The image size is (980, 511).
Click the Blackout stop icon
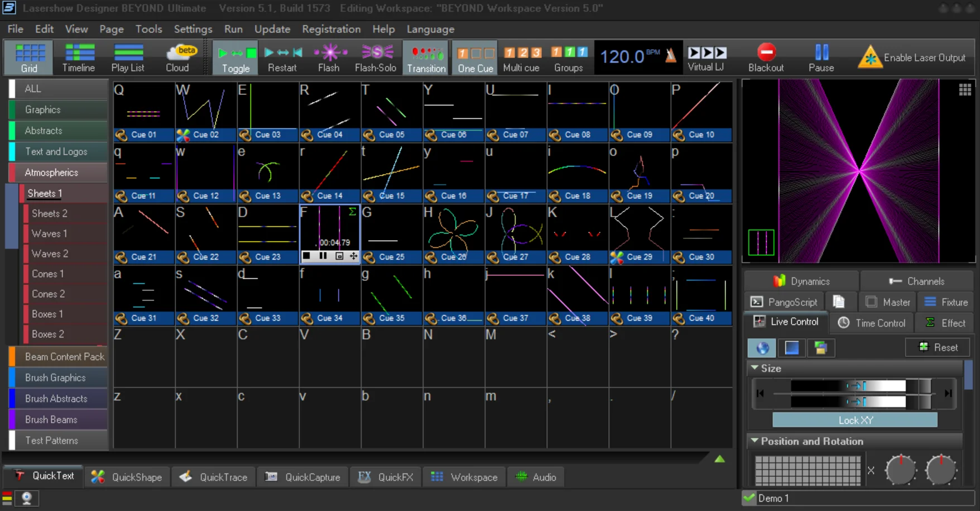tap(766, 52)
